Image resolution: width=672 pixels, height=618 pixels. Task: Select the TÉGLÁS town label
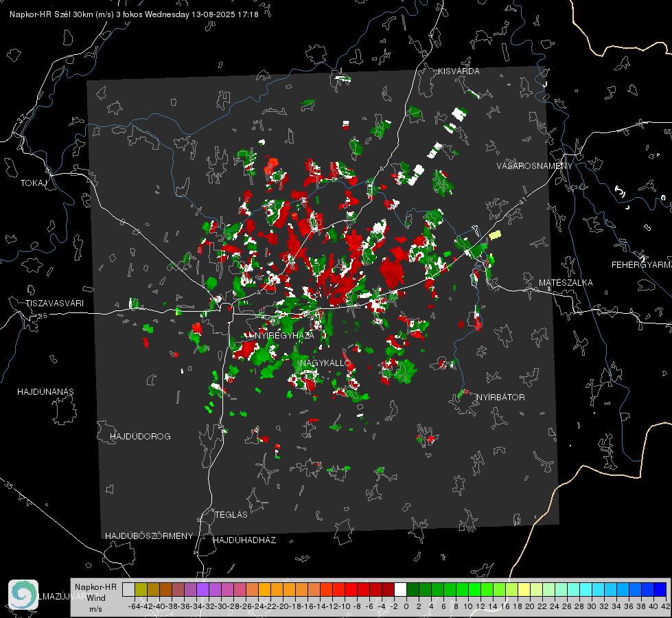click(x=231, y=514)
